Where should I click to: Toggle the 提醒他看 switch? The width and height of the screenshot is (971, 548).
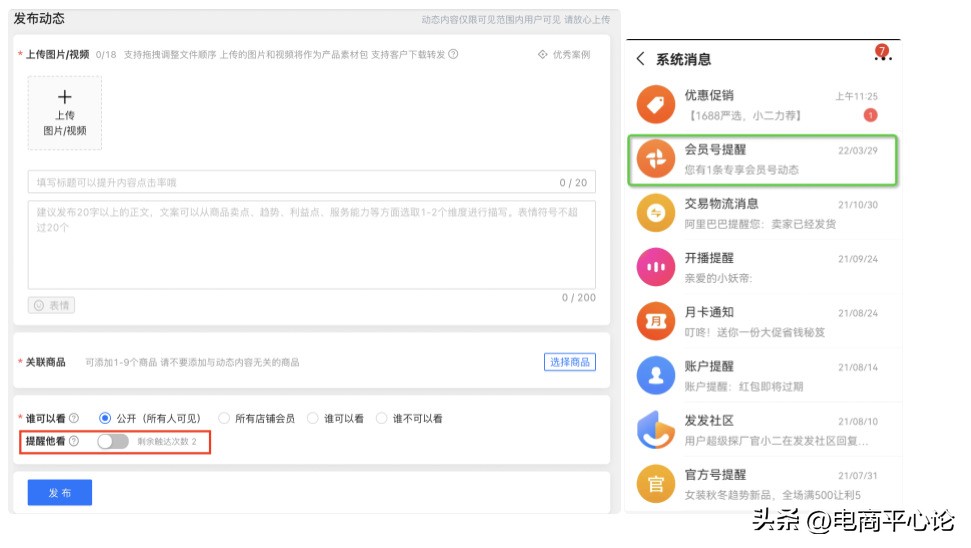113,441
